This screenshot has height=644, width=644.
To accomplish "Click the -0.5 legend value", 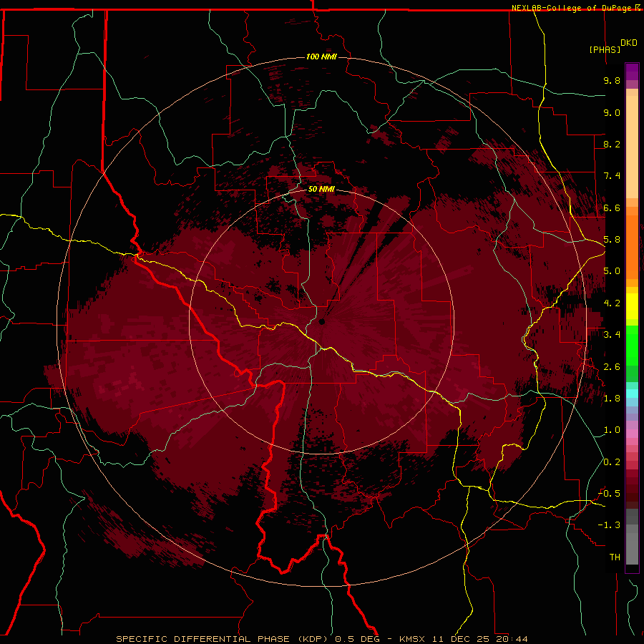I will click(x=609, y=494).
